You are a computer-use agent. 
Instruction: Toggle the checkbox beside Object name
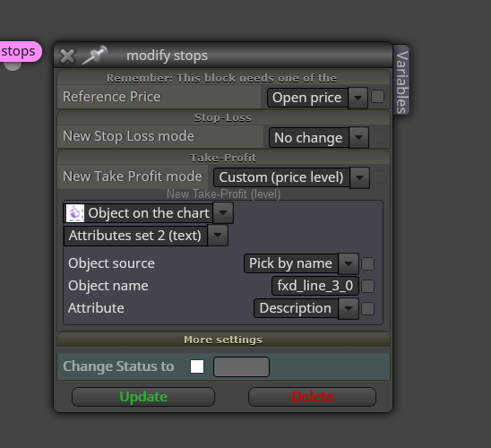367,286
